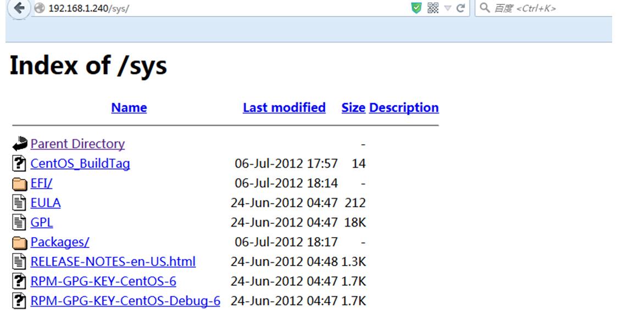Open the QR code icon in address bar
The image size is (644, 310).
[433, 8]
